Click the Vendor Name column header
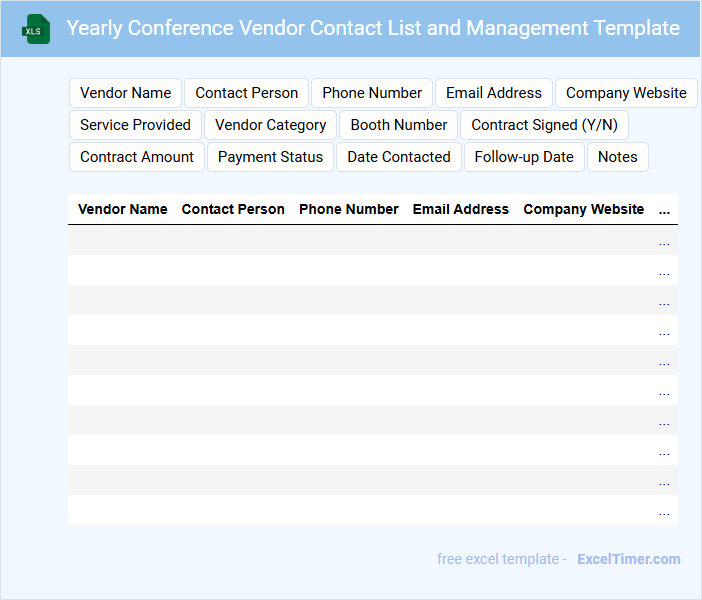702x600 pixels. tap(123, 210)
